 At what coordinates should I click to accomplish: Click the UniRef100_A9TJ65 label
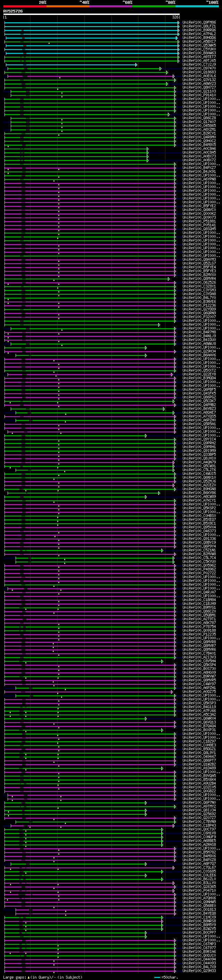199,60
